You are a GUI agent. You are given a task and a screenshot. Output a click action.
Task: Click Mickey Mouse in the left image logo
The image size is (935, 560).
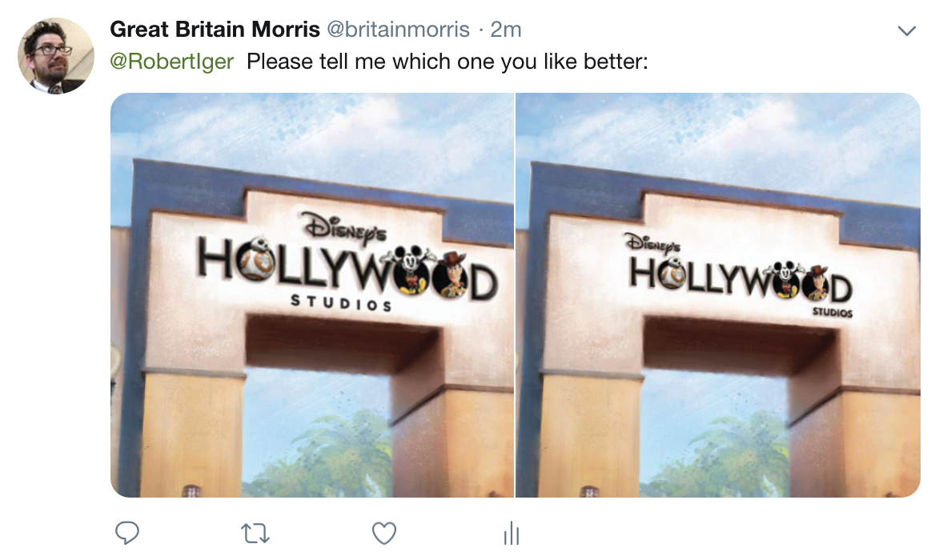tap(409, 271)
